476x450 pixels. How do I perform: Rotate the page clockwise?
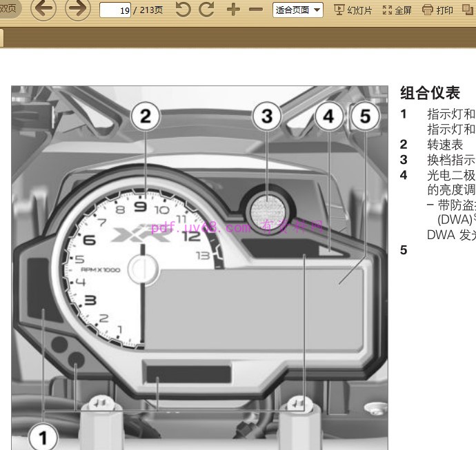pyautogui.click(x=206, y=10)
